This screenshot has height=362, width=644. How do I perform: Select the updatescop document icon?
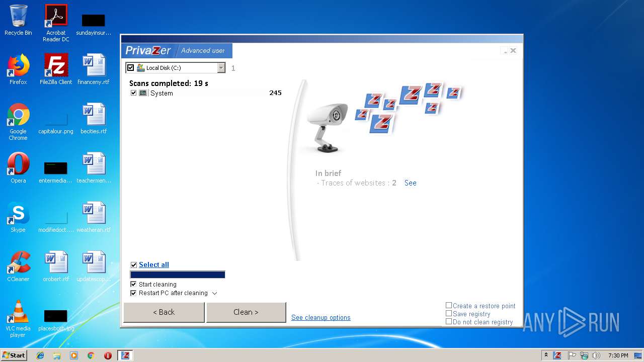pos(94,266)
